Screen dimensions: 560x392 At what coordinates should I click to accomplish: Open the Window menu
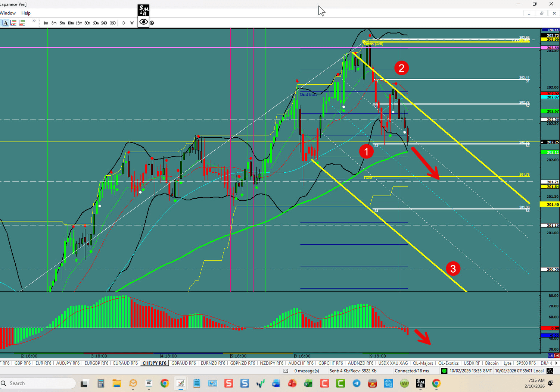pyautogui.click(x=8, y=13)
